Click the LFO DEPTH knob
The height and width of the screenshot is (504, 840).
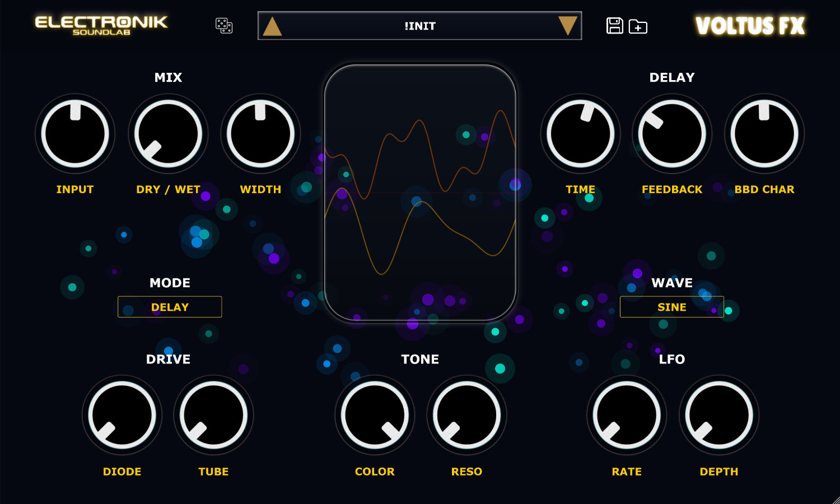719,415
